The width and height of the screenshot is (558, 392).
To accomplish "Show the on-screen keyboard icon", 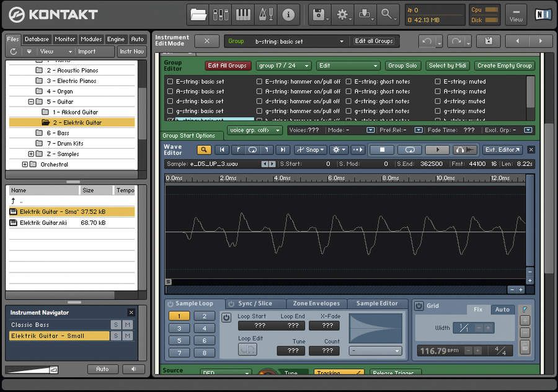I will 243,15.
